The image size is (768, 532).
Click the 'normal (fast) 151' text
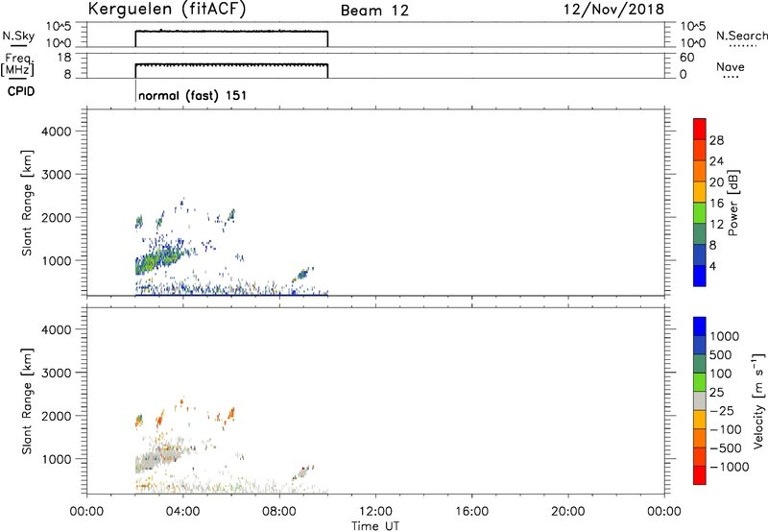pyautogui.click(x=193, y=95)
